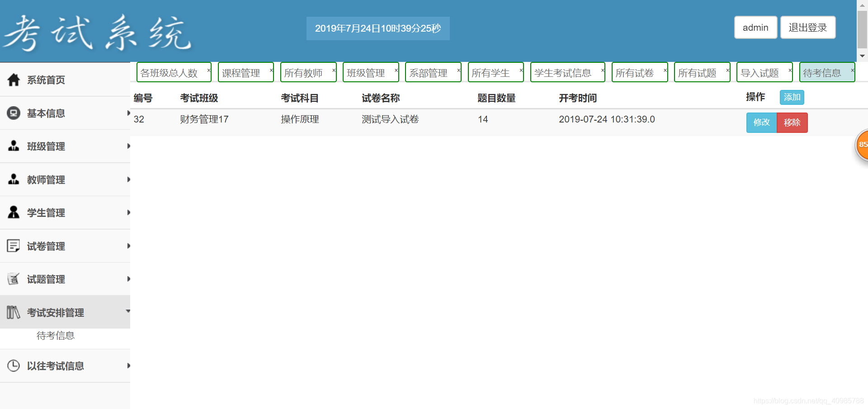Viewport: 868px width, 409px height.
Task: Close the 班级管理 tab with its x
Action: point(396,70)
